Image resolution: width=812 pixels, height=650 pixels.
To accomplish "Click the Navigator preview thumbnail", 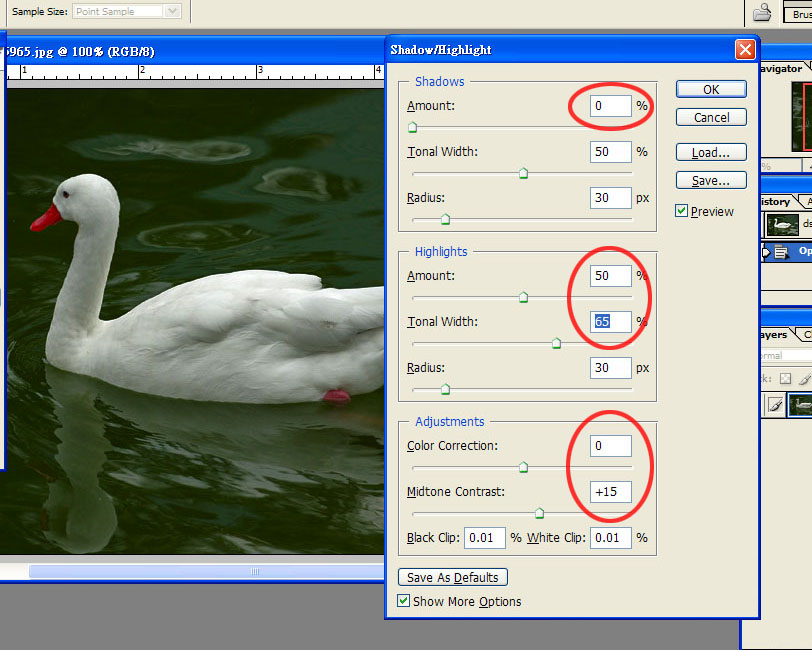I will [801, 115].
